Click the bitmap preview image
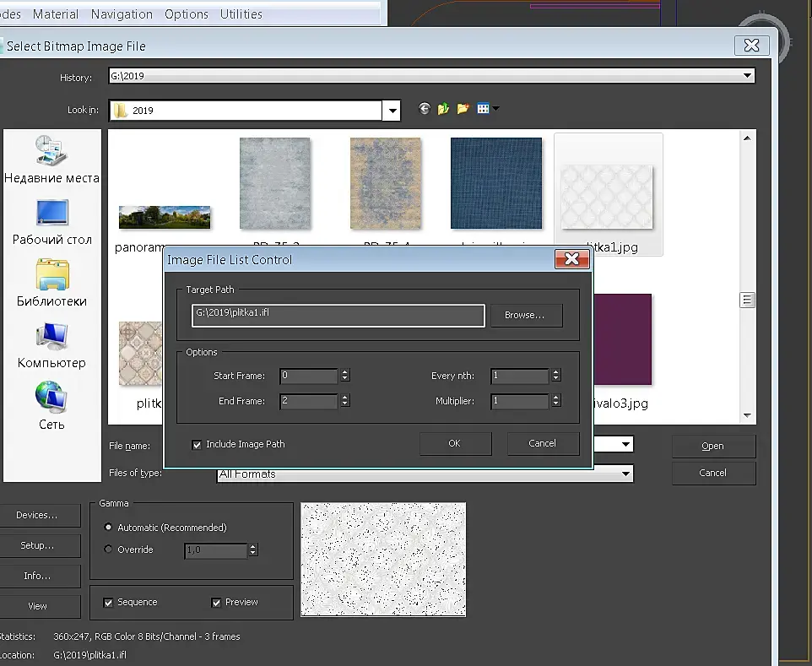The image size is (812, 666). pyautogui.click(x=383, y=560)
